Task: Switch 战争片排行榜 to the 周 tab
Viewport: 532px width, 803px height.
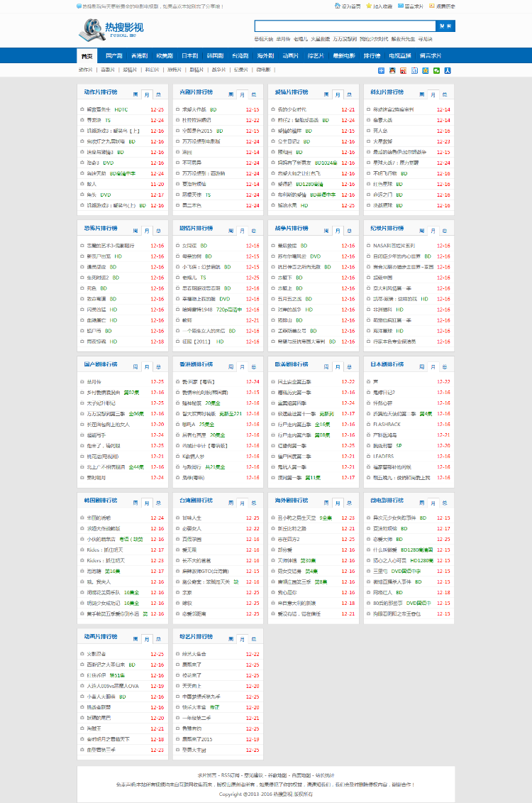Action: [x=326, y=231]
